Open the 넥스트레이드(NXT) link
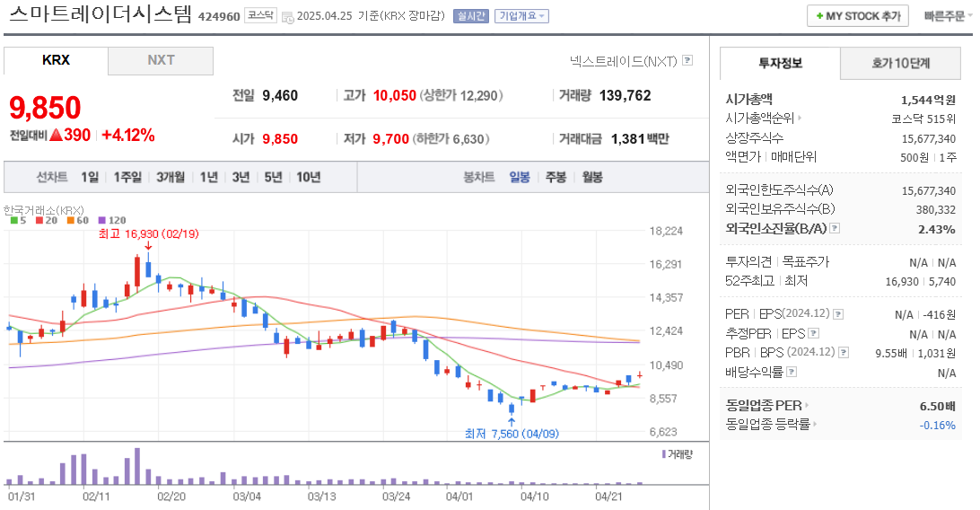The height and width of the screenshot is (510, 980). 623,61
